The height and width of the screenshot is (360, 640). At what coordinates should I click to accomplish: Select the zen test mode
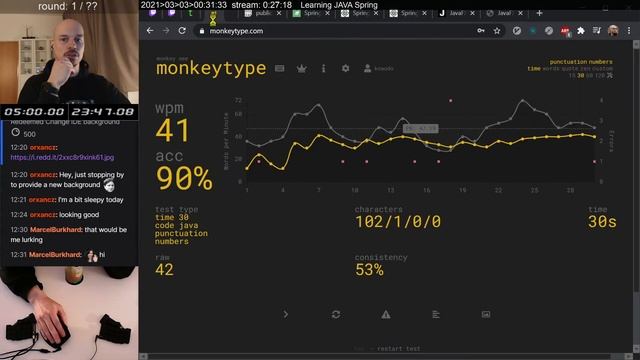tap(585, 69)
